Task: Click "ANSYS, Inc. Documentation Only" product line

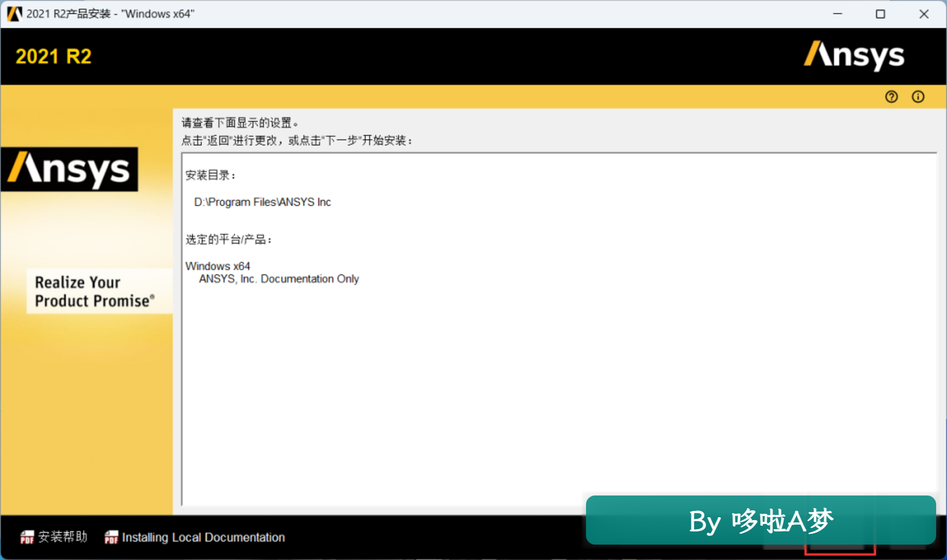Action: tap(279, 279)
